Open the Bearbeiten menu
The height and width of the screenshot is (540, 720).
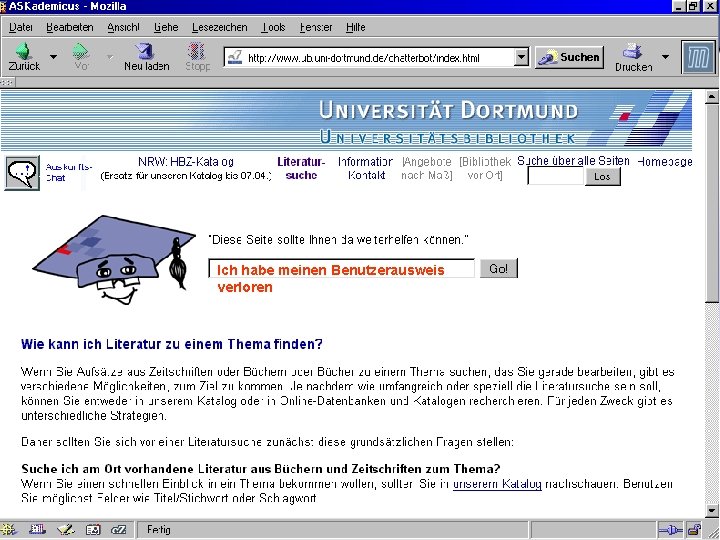point(70,28)
